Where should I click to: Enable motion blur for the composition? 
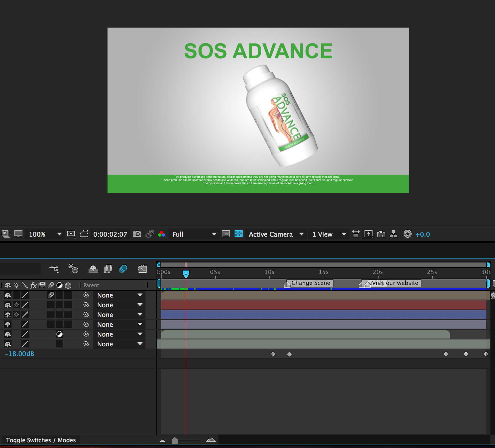tap(123, 269)
